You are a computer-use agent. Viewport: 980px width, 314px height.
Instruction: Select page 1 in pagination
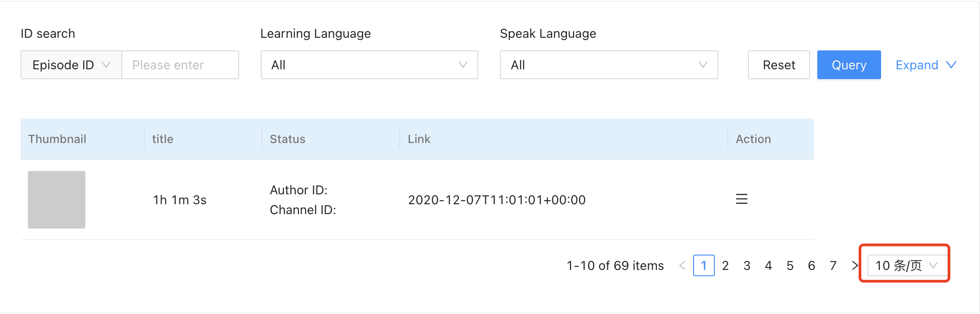click(x=704, y=265)
